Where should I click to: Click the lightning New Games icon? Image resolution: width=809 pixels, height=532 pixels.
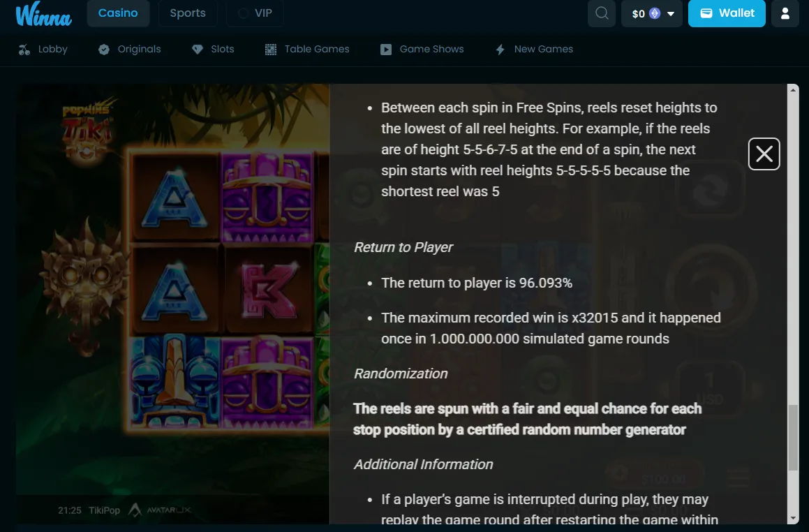pos(500,50)
